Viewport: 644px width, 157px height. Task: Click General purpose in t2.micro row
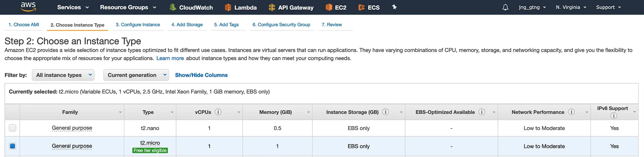pos(72,146)
